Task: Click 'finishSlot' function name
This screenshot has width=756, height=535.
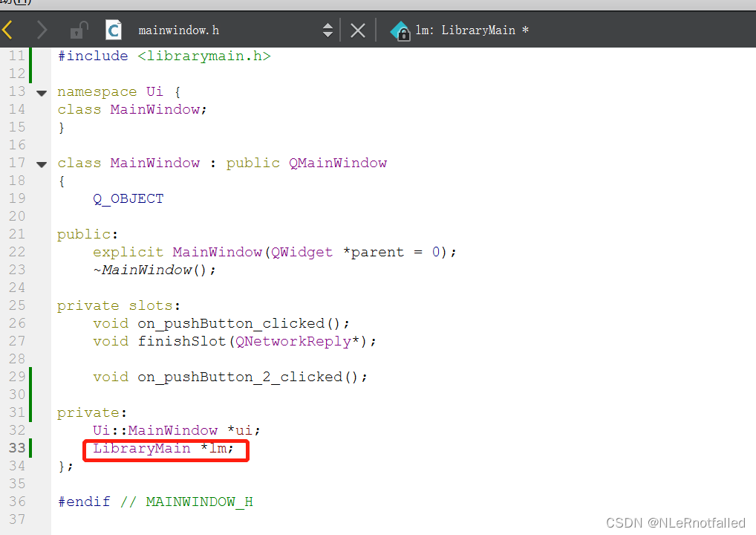Action: pyautogui.click(x=182, y=341)
